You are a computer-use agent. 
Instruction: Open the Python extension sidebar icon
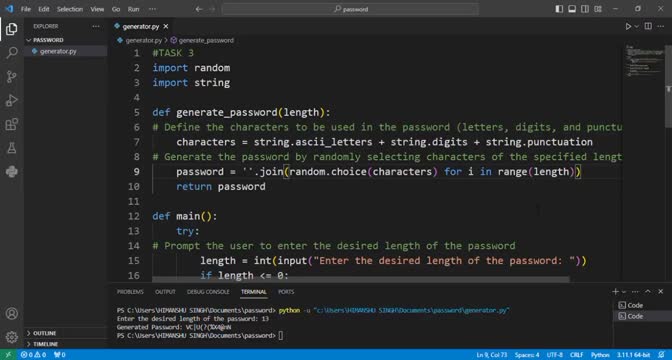(12, 172)
